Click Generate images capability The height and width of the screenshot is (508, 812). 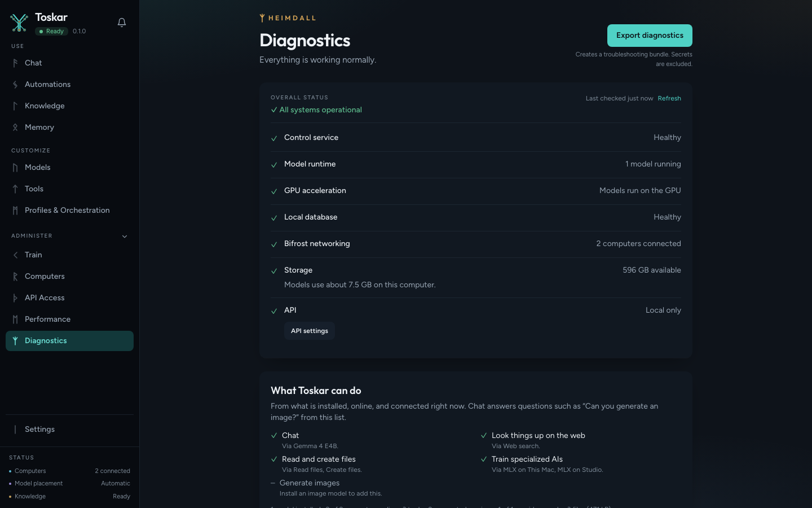310,483
